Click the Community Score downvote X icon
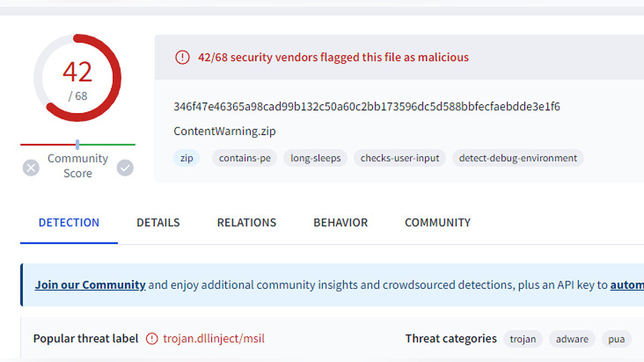 [x=31, y=168]
